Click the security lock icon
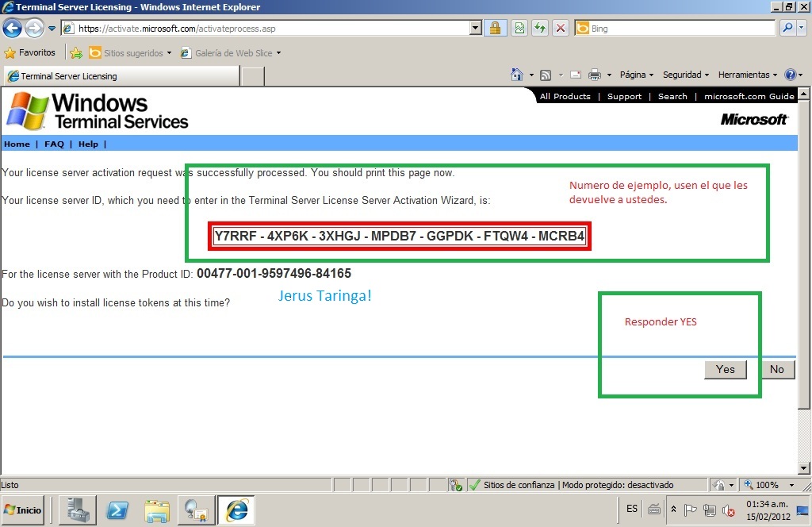Viewport: 812px width, 527px height. [x=495, y=29]
